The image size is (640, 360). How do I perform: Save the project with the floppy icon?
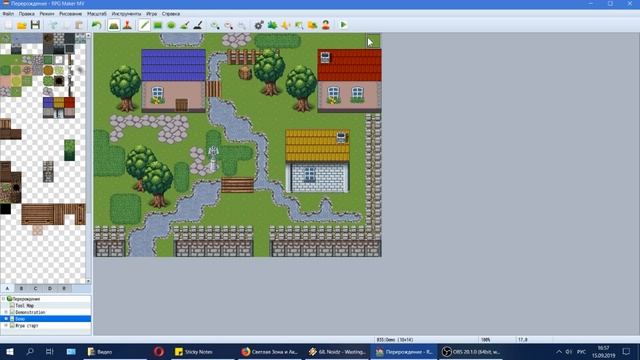pos(35,25)
